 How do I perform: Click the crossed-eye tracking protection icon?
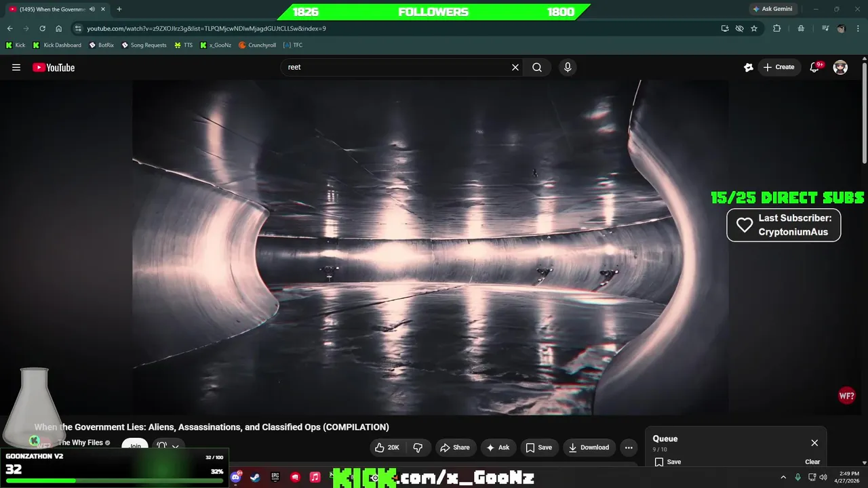739,28
